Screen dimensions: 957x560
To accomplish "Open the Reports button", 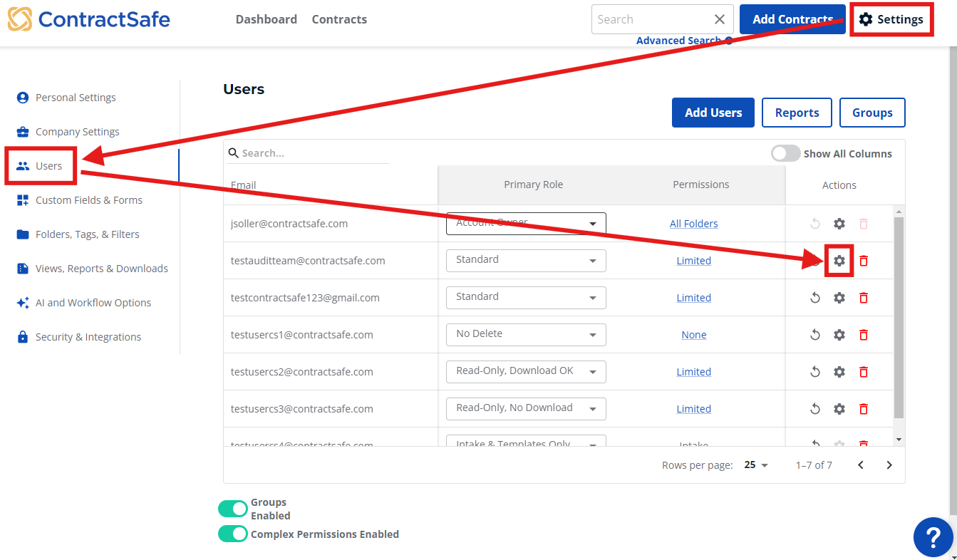I will point(797,113).
